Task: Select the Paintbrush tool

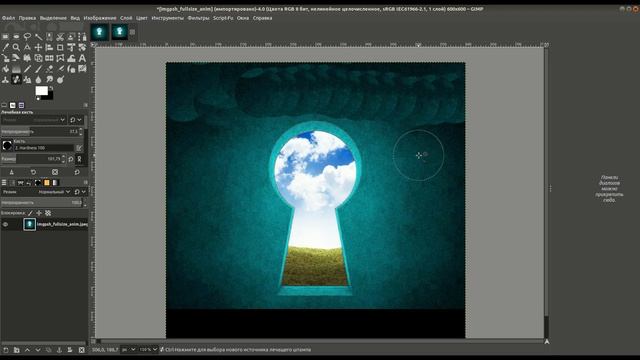Action: [x=38, y=69]
